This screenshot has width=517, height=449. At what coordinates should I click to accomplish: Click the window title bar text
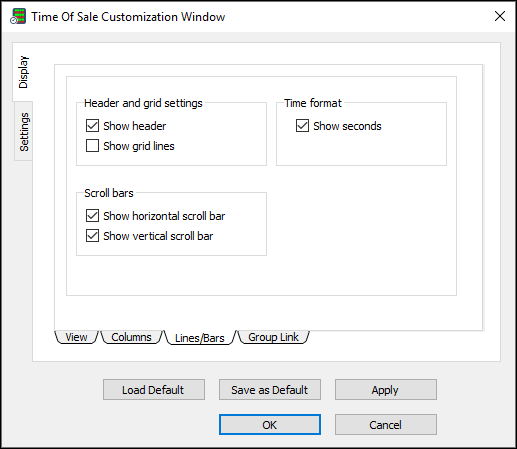(x=128, y=17)
